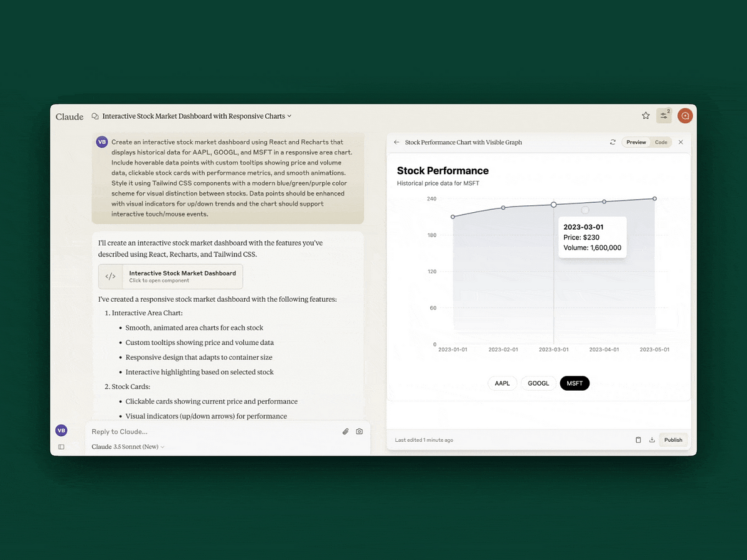Go back with artifact panel arrow
Image resolution: width=747 pixels, height=560 pixels.
coord(397,142)
